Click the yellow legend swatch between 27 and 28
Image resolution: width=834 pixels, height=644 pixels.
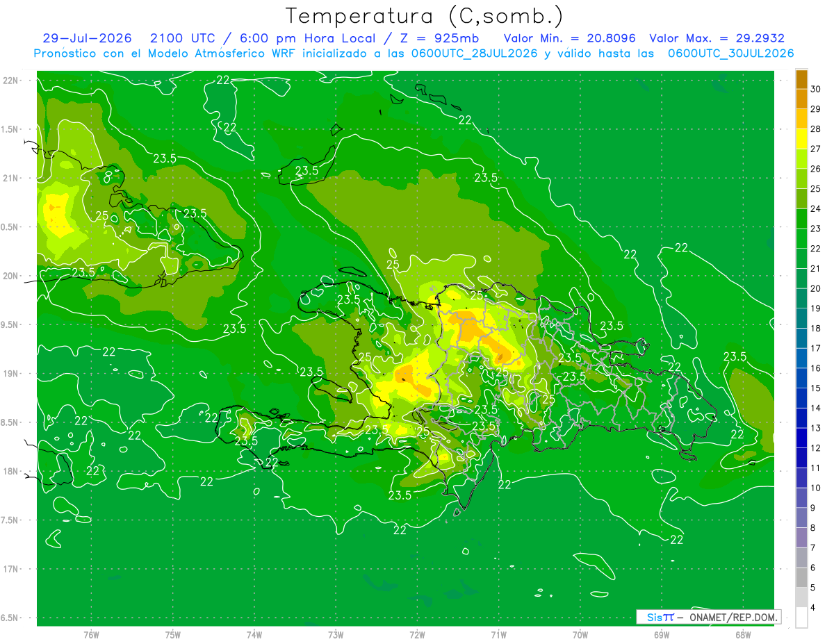[801, 139]
